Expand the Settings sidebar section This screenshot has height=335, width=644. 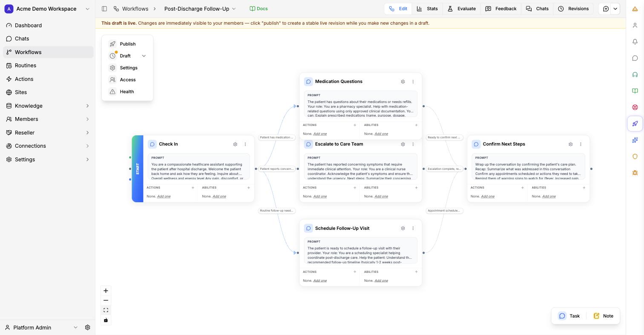tap(87, 160)
